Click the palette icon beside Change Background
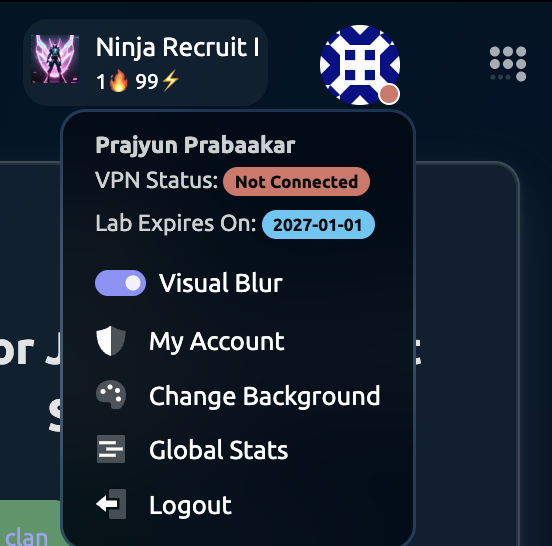 [x=111, y=395]
